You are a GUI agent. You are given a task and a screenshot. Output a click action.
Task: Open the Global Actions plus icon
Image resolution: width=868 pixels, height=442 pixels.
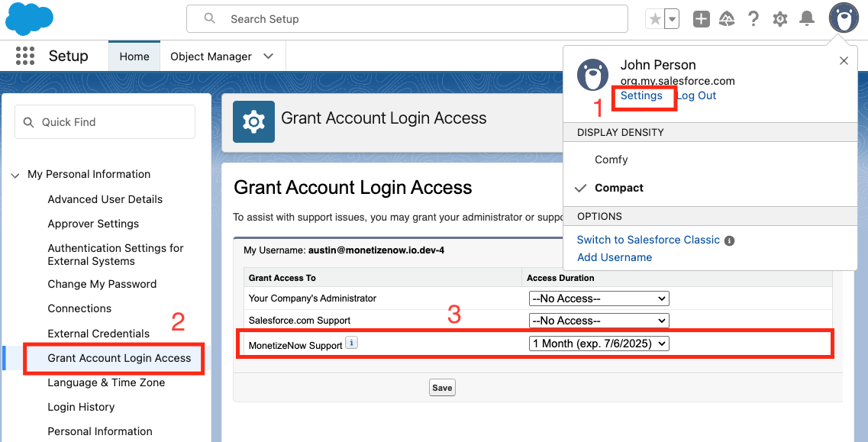[x=702, y=19]
